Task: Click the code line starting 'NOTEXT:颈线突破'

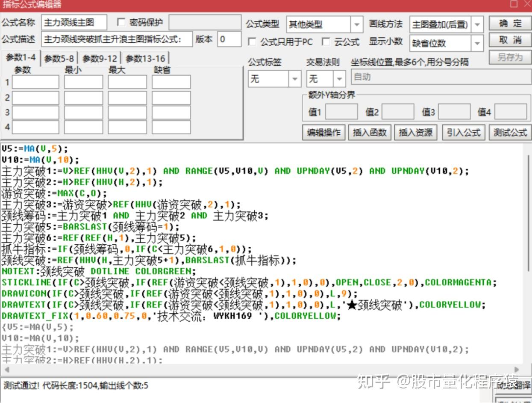Action: click(x=99, y=271)
